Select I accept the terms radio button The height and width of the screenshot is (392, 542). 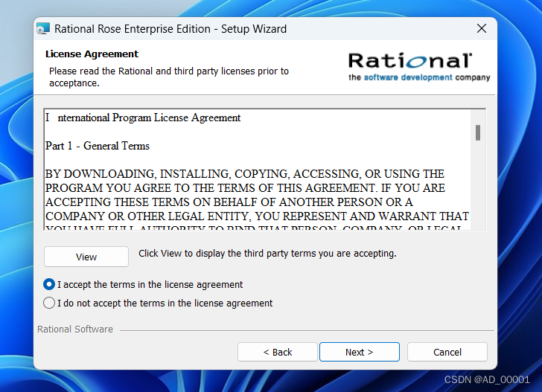49,284
